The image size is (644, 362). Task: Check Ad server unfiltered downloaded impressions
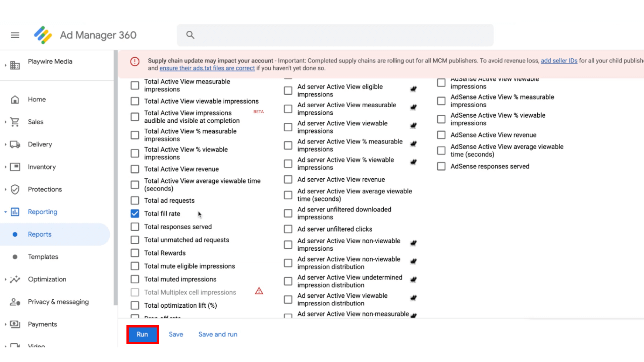pos(288,214)
